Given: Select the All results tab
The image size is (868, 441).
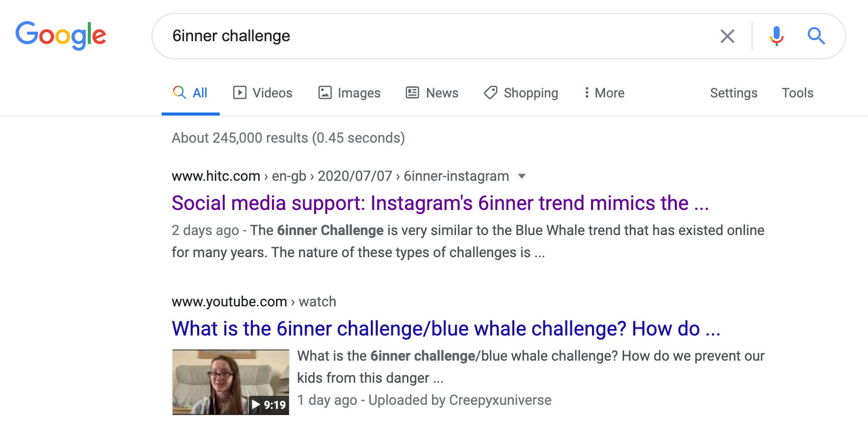Looking at the screenshot, I should point(191,93).
